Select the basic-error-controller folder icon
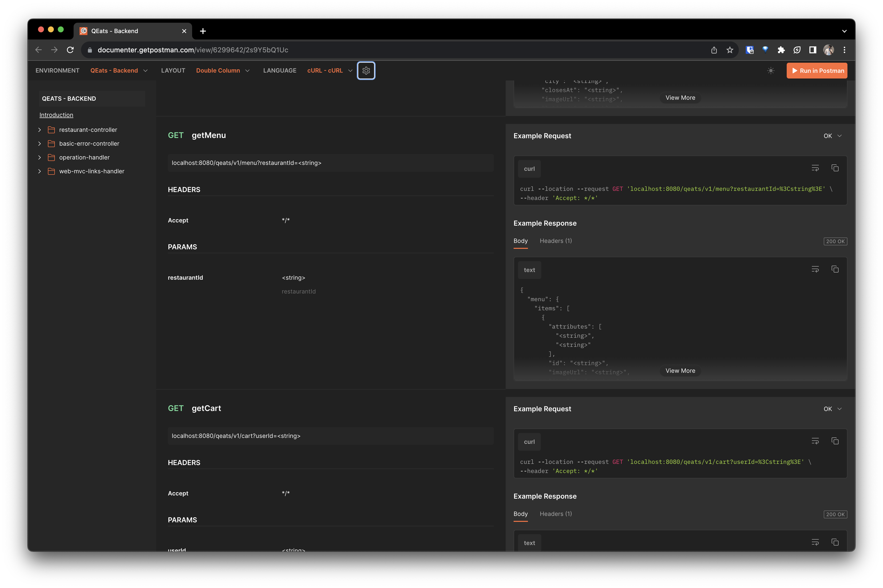Viewport: 883px width, 588px height. tap(51, 144)
